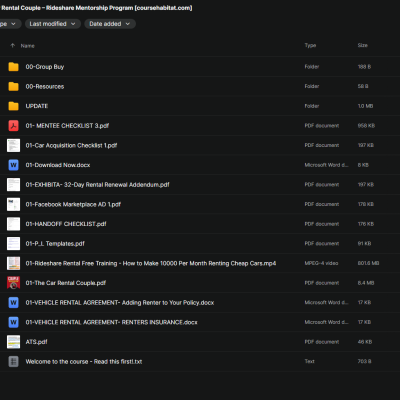Click the thumbnail of The Car Rental Couple.pdf
Image resolution: width=400 pixels, height=400 pixels.
click(13, 283)
